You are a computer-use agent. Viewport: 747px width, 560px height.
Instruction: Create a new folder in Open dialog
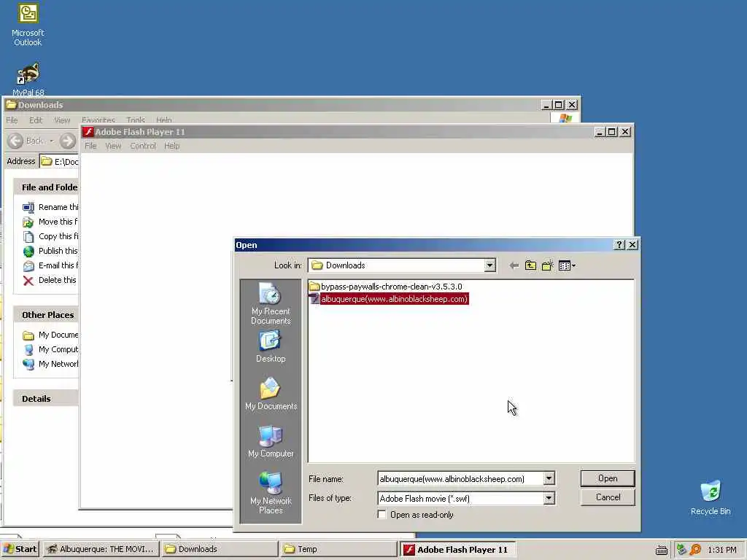point(547,265)
